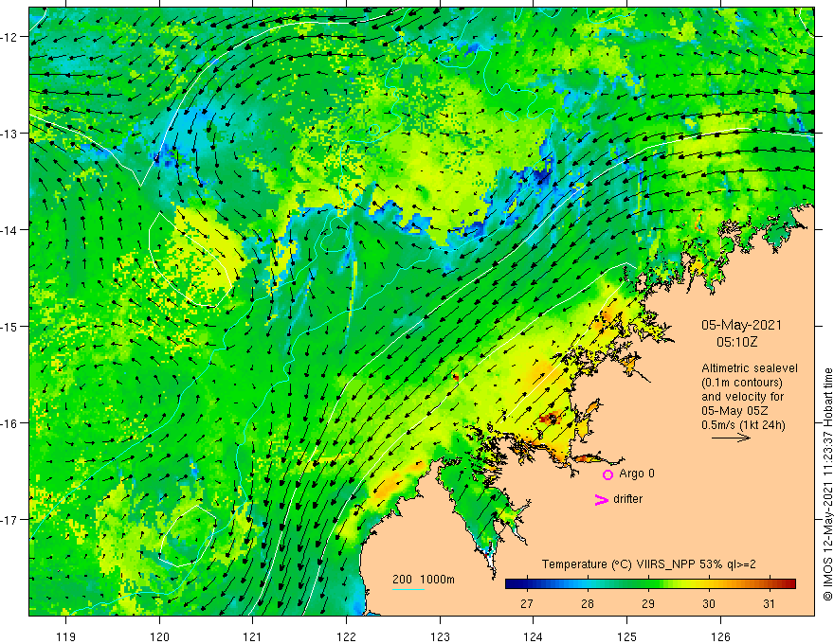Select the time text 05:10Z
This screenshot has height=644, width=834.
736,342
